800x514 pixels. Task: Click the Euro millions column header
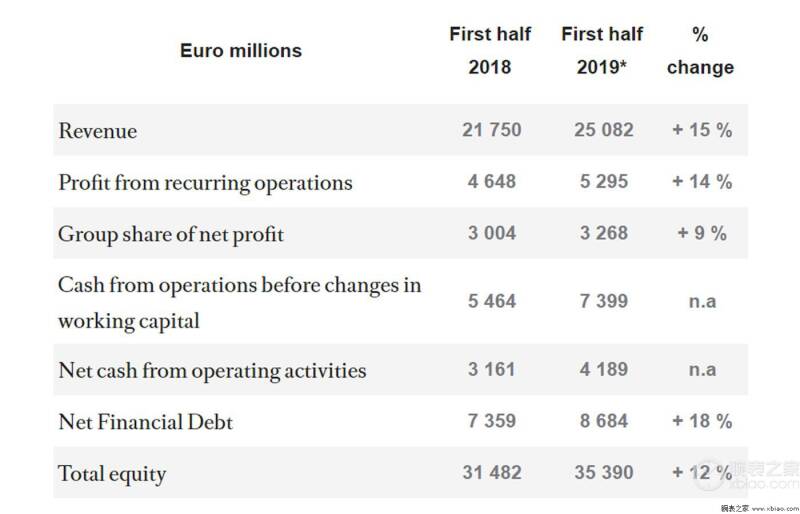tap(241, 51)
